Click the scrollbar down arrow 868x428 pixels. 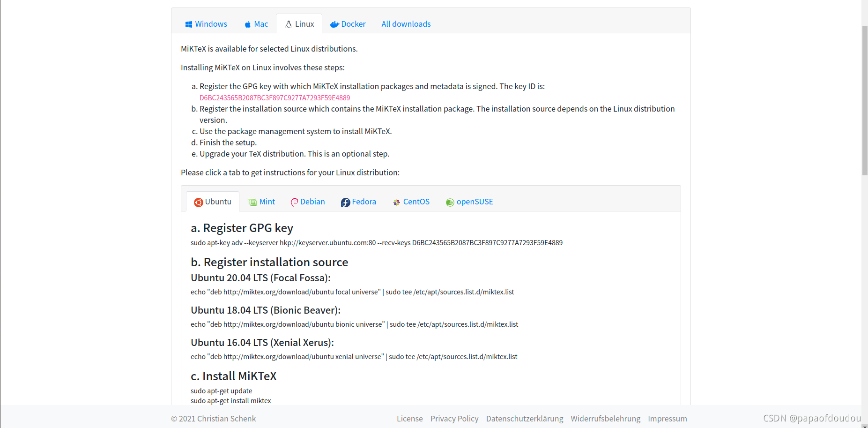pos(865,426)
